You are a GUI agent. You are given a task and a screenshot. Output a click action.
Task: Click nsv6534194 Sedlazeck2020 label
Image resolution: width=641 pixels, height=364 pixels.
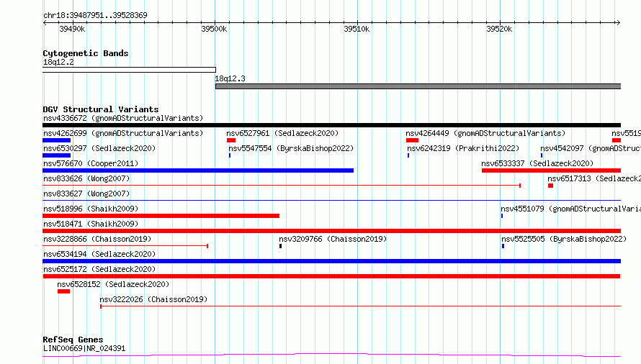99,254
